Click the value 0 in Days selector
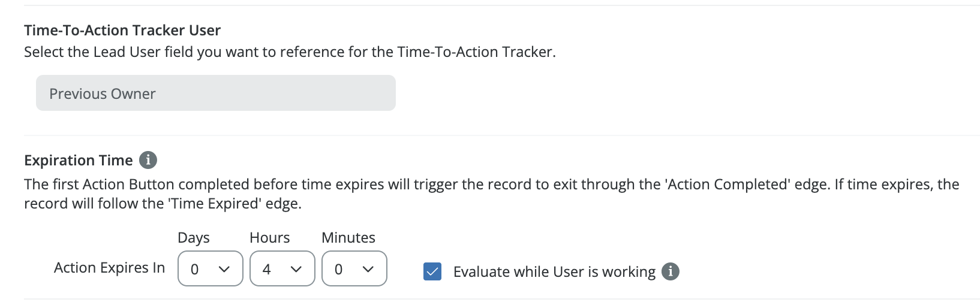Image resolution: width=980 pixels, height=302 pixels. 195,270
